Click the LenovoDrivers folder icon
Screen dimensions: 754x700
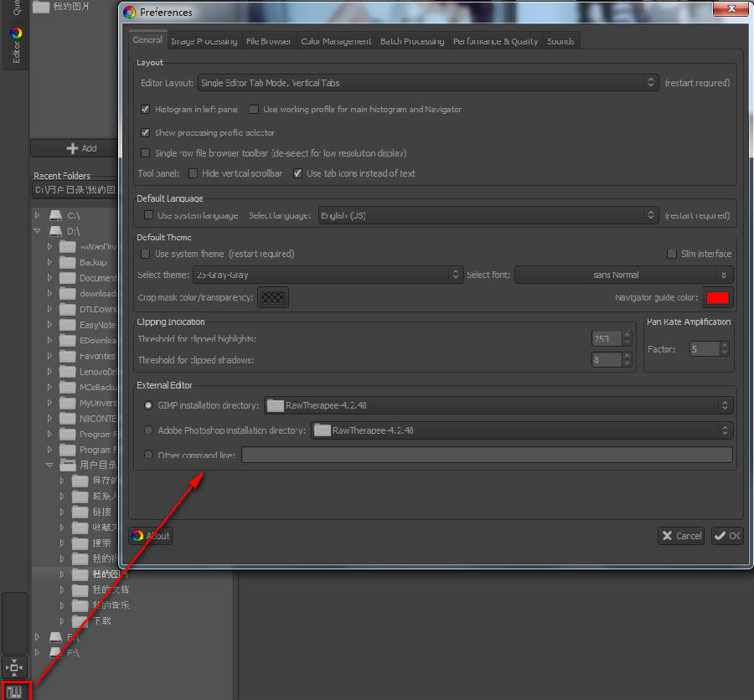(67, 372)
